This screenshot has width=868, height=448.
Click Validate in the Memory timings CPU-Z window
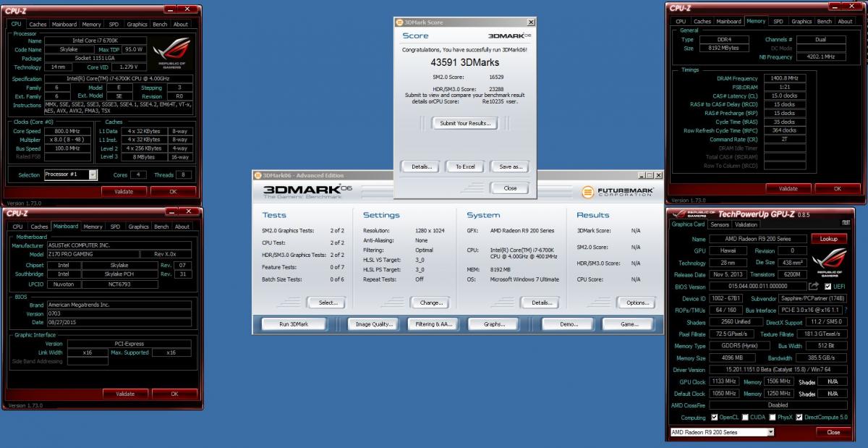pos(788,188)
